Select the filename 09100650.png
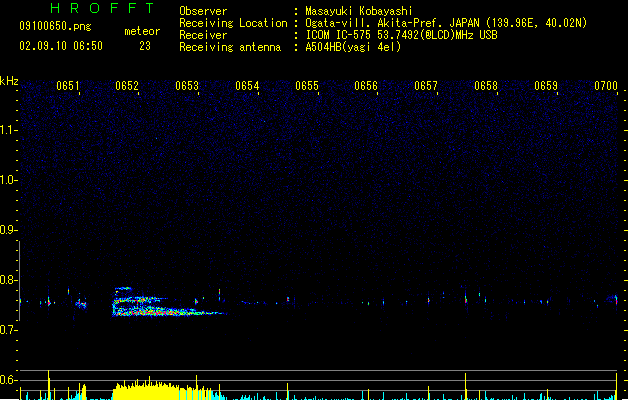Viewport: 629px width, 400px height. [x=55, y=26]
